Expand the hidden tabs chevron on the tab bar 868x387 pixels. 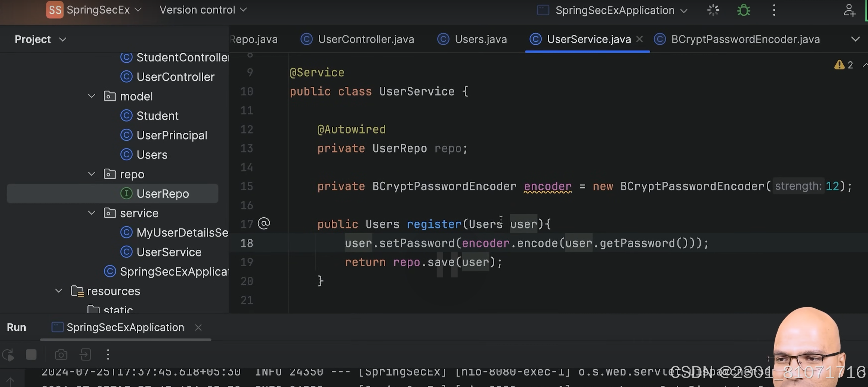coord(856,39)
